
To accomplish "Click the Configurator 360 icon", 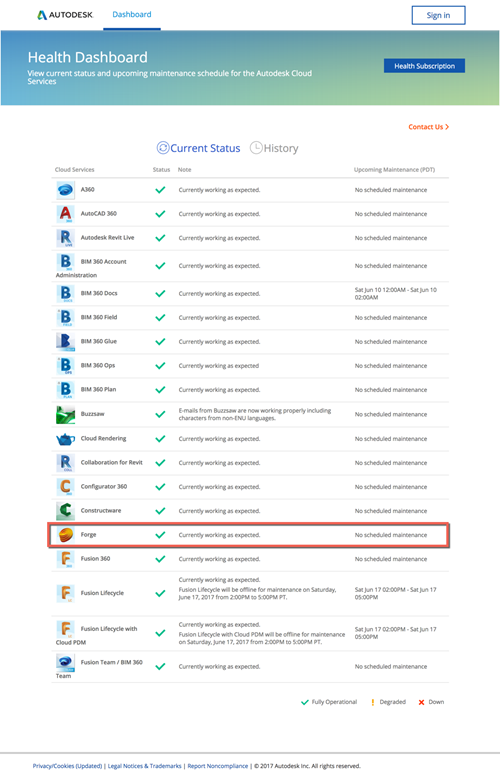I will 65,487.
